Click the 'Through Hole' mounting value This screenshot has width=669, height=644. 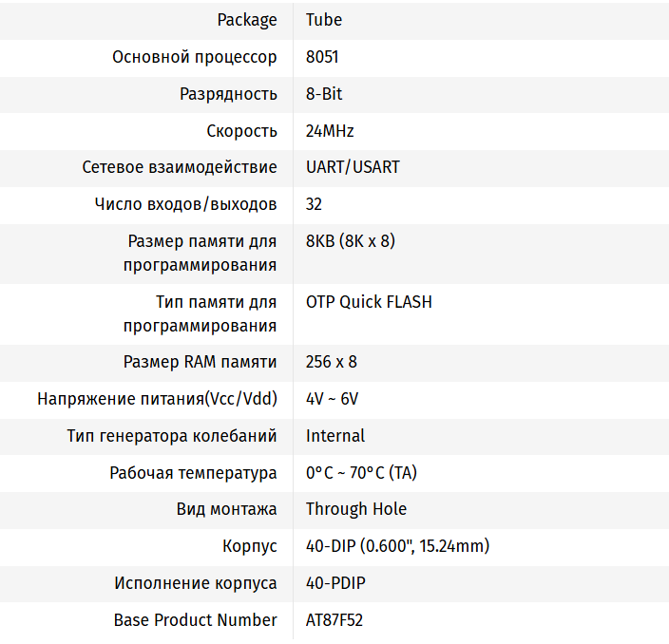356,509
